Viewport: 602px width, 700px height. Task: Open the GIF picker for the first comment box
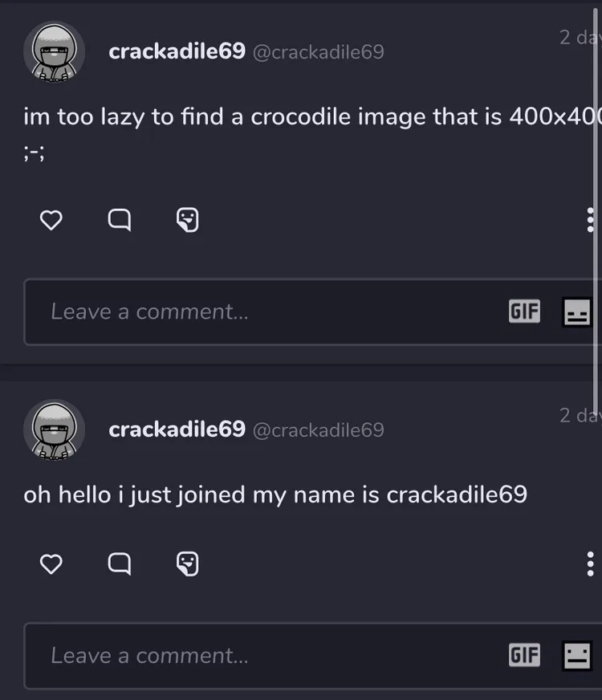[x=523, y=311]
